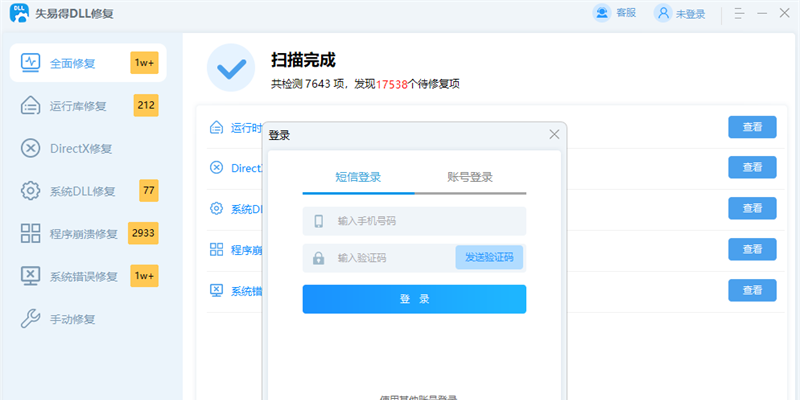The height and width of the screenshot is (400, 800).
Task: Open the title bar hamburger menu
Action: click(x=739, y=13)
